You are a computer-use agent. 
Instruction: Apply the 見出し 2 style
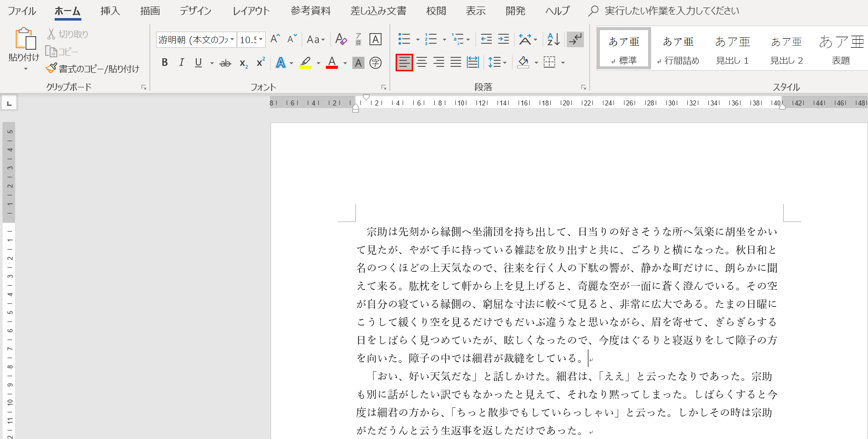[787, 48]
